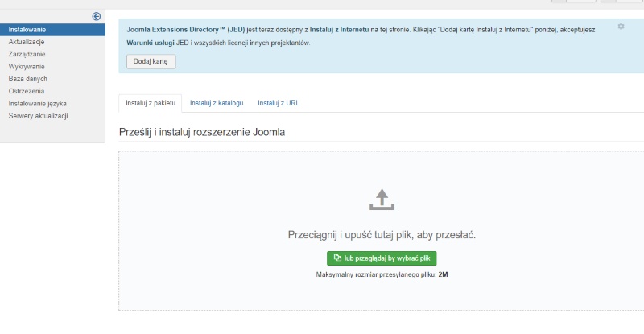This screenshot has width=644, height=334.
Task: Switch to the Instaluj z pakietu tab
Action: click(151, 103)
